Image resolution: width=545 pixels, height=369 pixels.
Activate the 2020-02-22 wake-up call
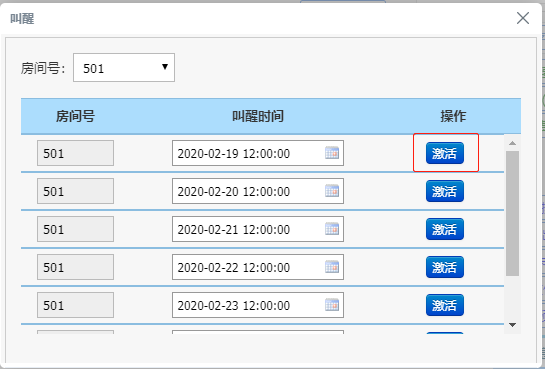(445, 267)
